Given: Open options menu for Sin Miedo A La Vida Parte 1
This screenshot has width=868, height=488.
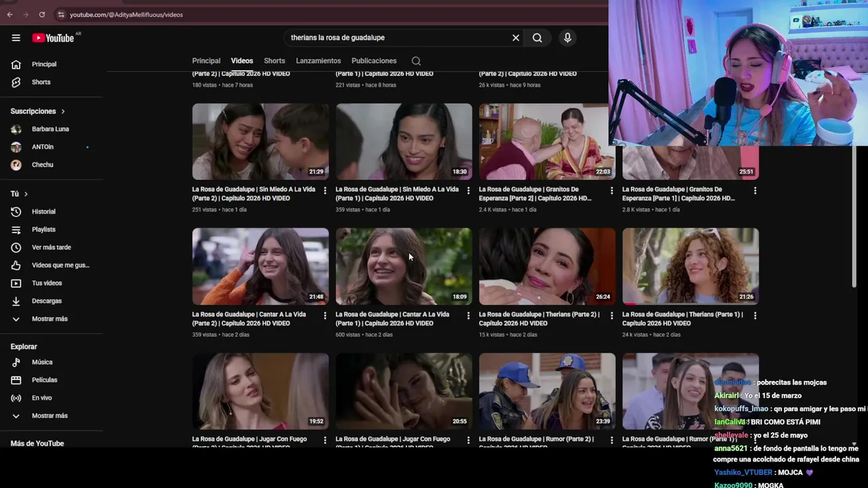Looking at the screenshot, I should tap(468, 190).
